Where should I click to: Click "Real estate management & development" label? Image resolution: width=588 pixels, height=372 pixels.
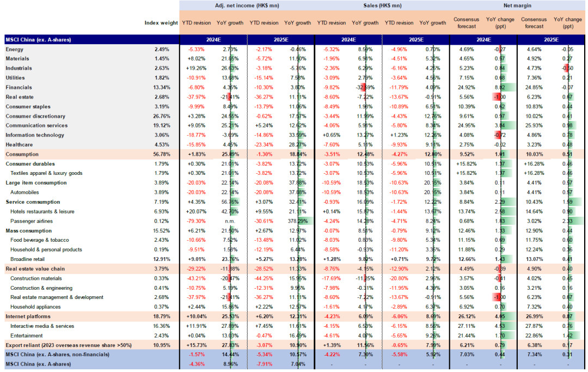point(57,297)
